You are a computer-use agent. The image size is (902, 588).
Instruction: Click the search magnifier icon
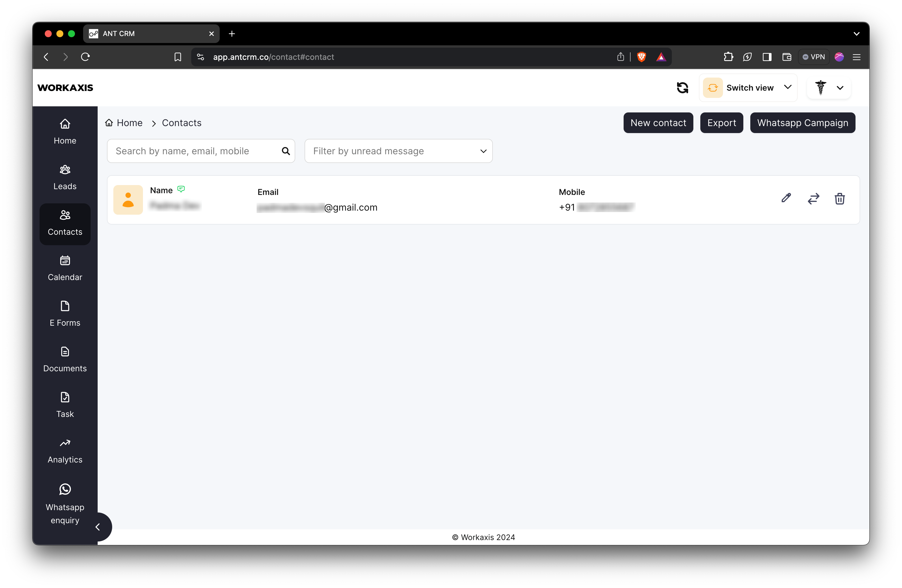point(286,151)
